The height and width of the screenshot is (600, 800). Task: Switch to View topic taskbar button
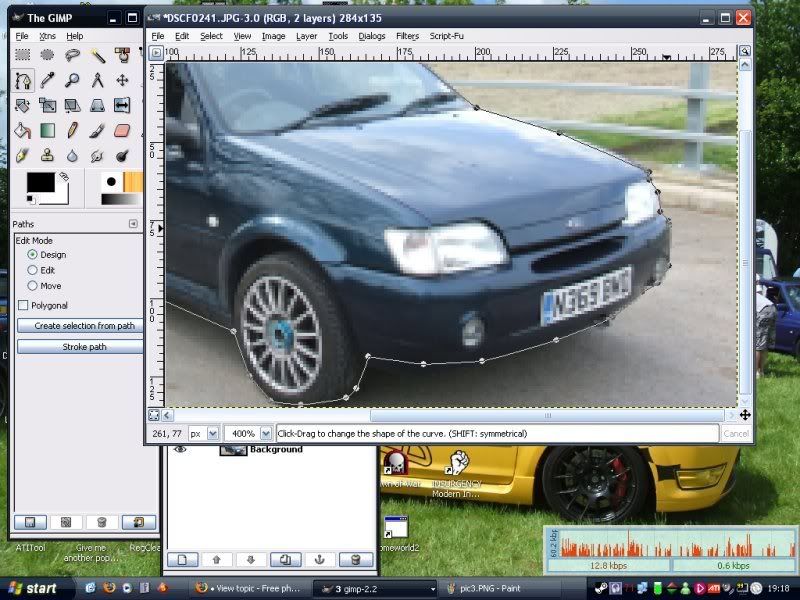tap(248, 589)
